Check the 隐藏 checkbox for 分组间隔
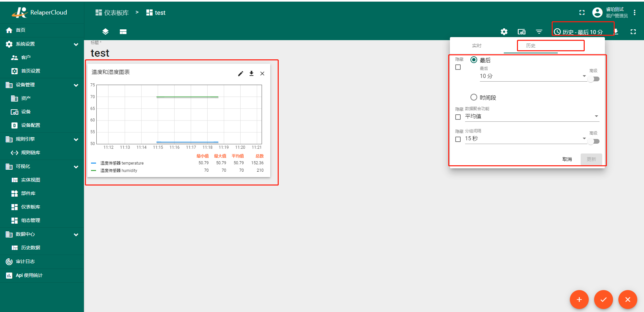This screenshot has height=312, width=644. (x=458, y=139)
